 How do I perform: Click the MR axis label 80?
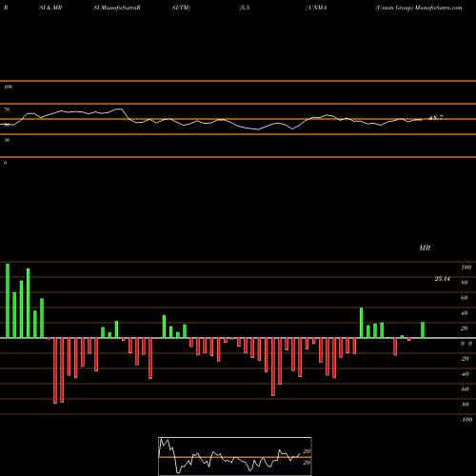click(x=464, y=283)
